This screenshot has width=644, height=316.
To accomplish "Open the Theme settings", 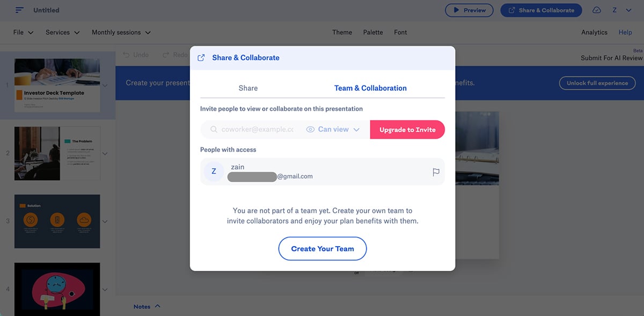I will [342, 32].
